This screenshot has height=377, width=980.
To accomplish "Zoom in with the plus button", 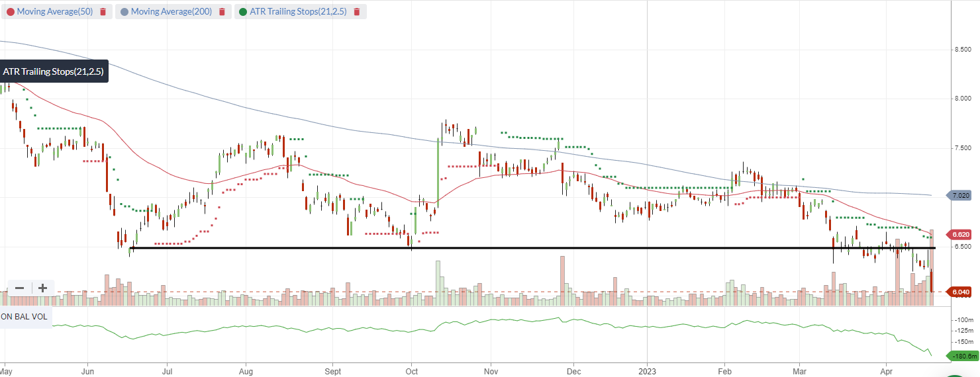I will (x=42, y=288).
